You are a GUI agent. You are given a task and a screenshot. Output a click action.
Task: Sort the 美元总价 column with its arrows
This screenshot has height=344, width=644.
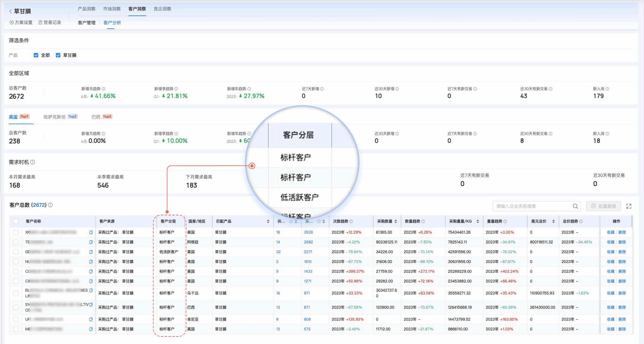pyautogui.click(x=554, y=221)
